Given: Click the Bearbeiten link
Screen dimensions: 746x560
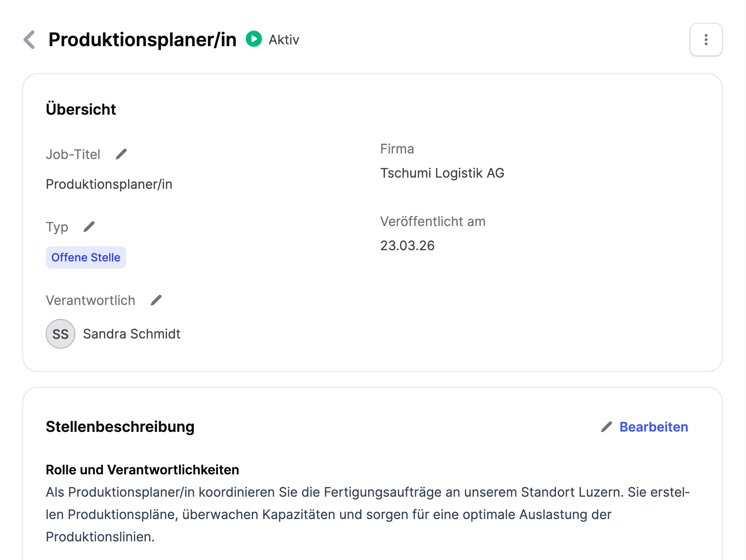Looking at the screenshot, I should coord(654,427).
